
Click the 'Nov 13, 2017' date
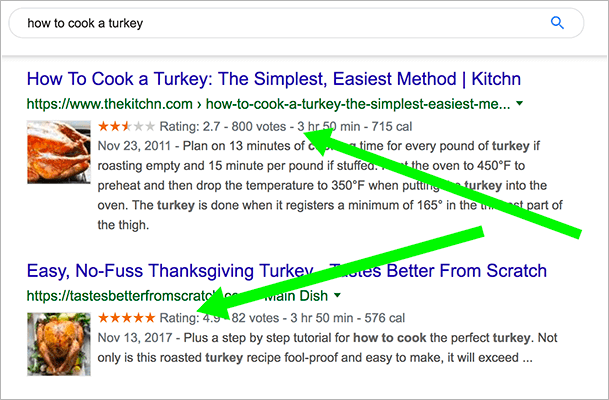tap(137, 338)
